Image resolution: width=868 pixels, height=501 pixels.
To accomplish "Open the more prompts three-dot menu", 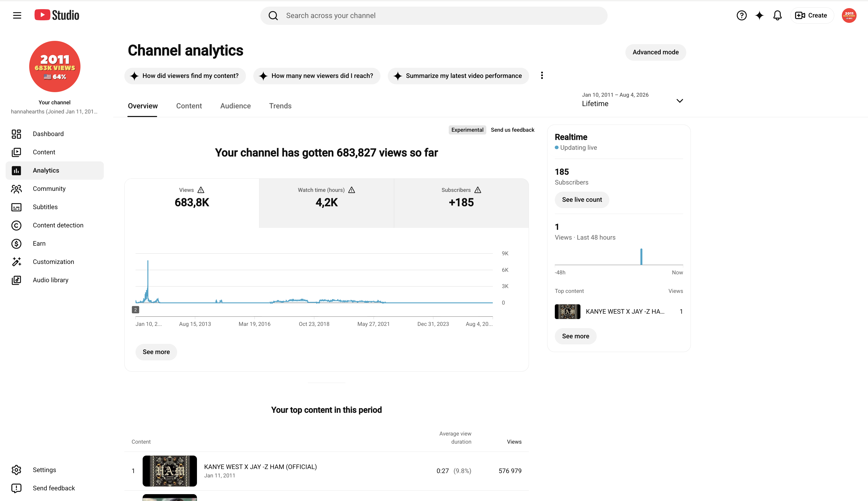I will pyautogui.click(x=542, y=76).
